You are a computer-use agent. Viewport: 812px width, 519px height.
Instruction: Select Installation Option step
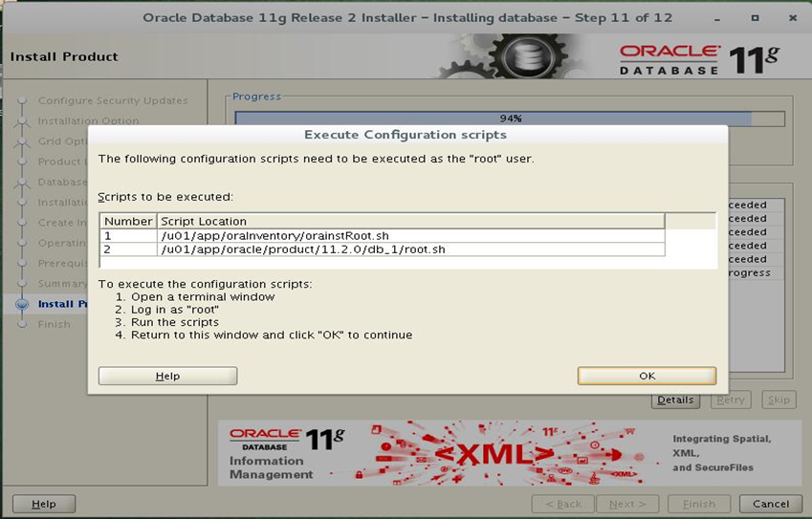tap(89, 120)
